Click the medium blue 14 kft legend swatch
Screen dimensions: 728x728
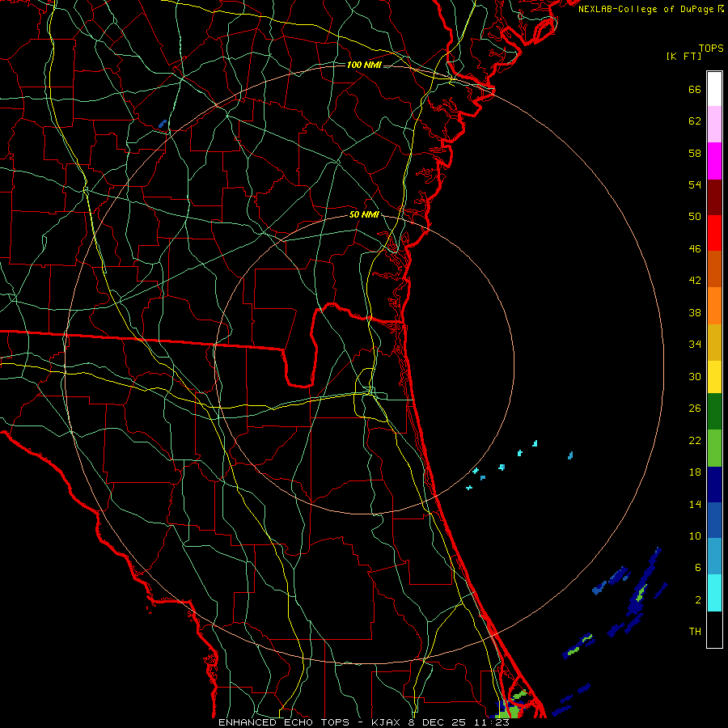pos(714,520)
